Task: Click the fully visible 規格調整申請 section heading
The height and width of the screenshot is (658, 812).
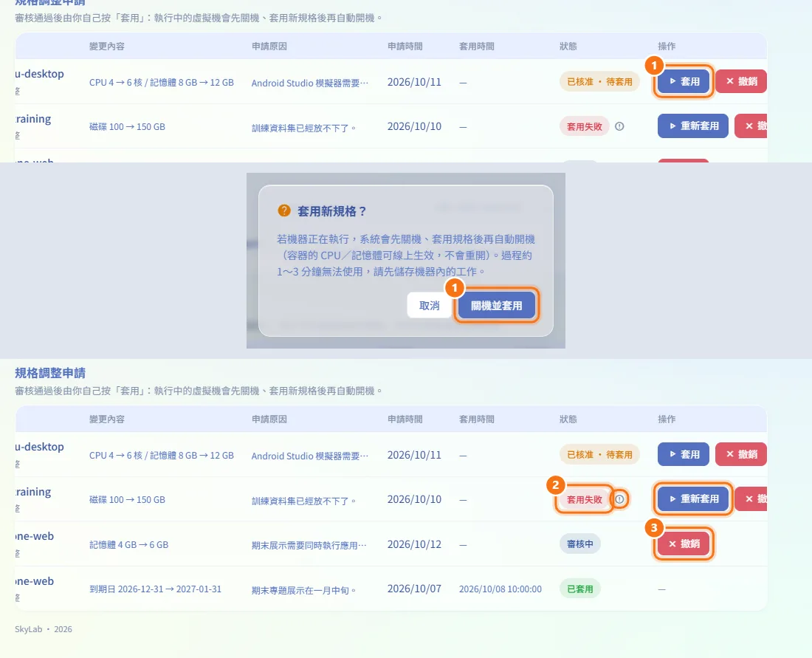Action: point(50,373)
